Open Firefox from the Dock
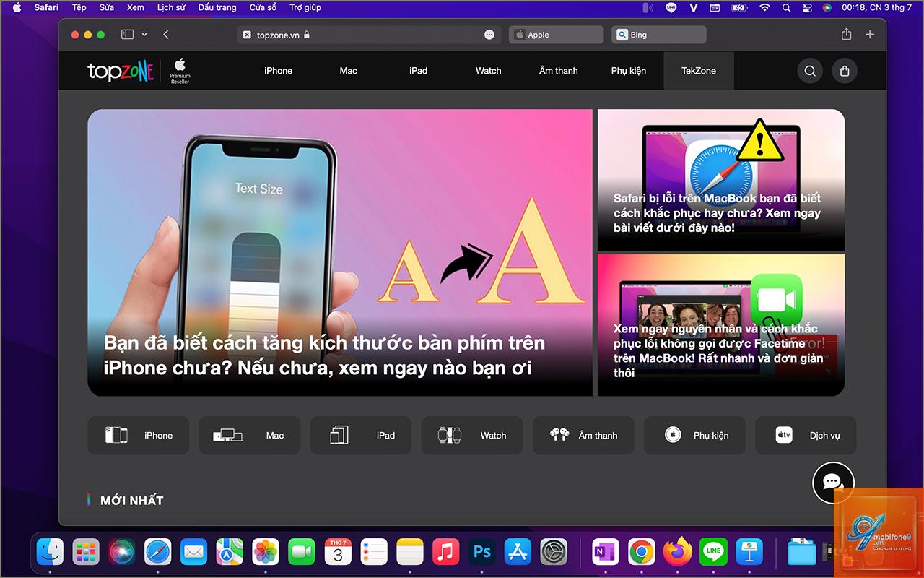 (x=677, y=553)
